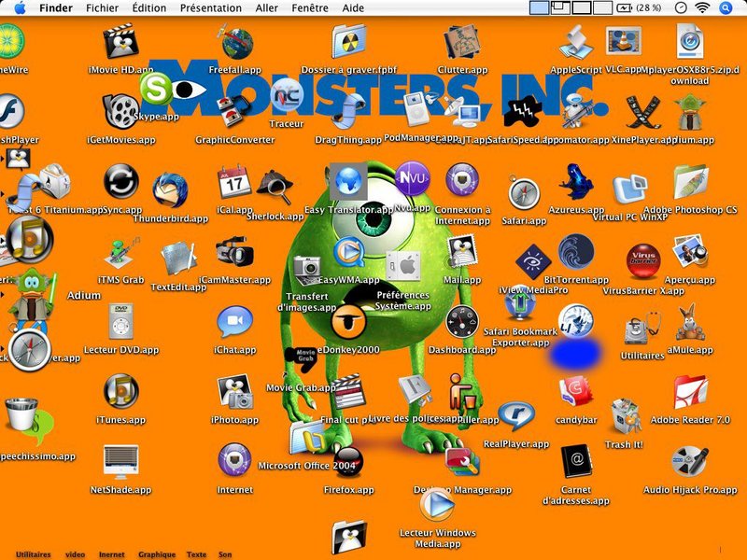This screenshot has height=560, width=747.
Task: Launch the iChat.app speech bubble icon
Action: click(234, 322)
